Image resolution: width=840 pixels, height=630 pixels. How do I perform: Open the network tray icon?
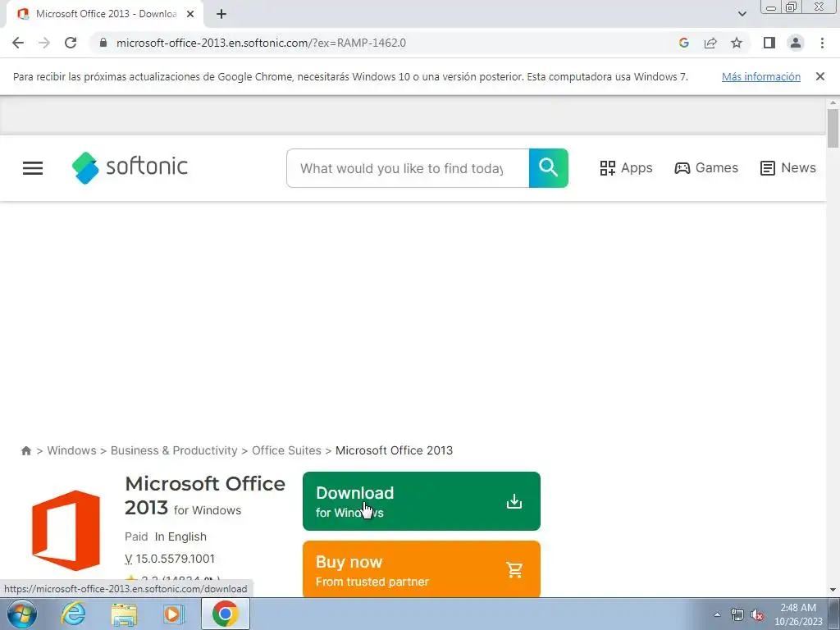tap(737, 614)
